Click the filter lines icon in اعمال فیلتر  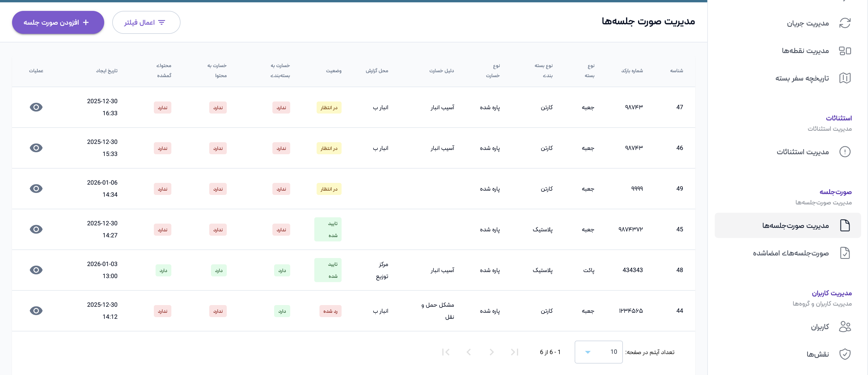162,23
